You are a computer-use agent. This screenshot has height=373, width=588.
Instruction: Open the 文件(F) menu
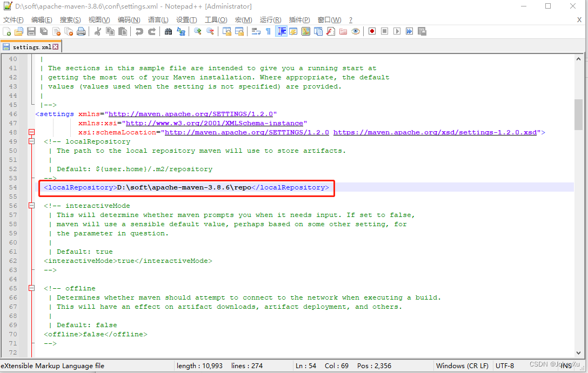coord(13,20)
